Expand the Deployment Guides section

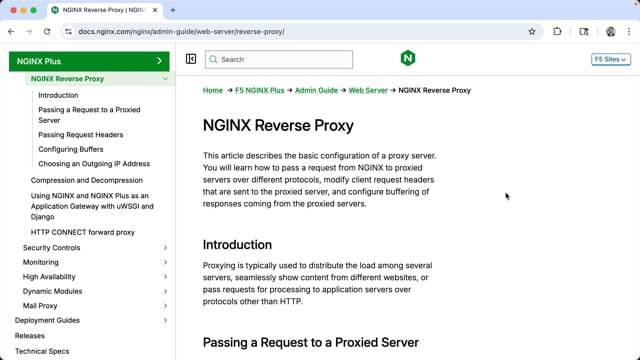coord(165,320)
